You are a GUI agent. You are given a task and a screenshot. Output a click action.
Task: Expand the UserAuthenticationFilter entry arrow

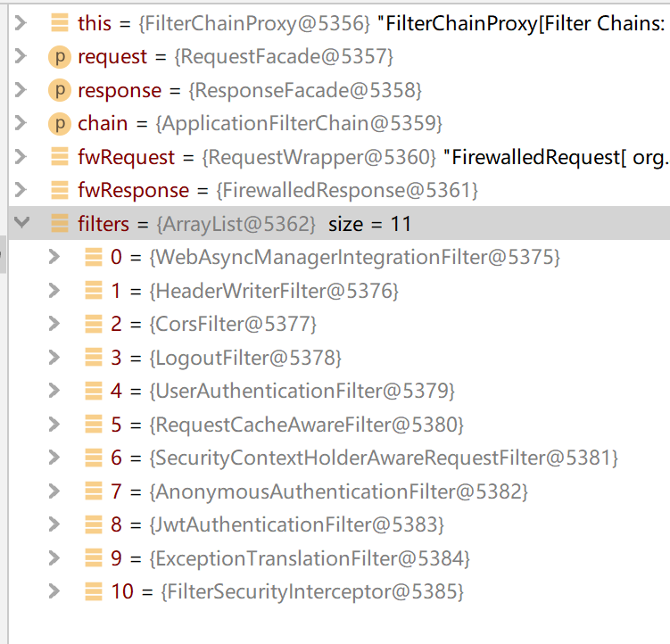point(55,391)
